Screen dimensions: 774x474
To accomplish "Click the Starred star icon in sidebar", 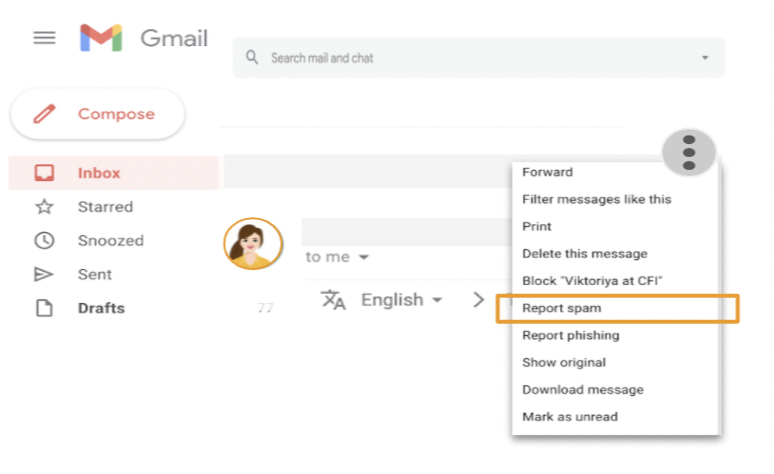I will pos(44,206).
